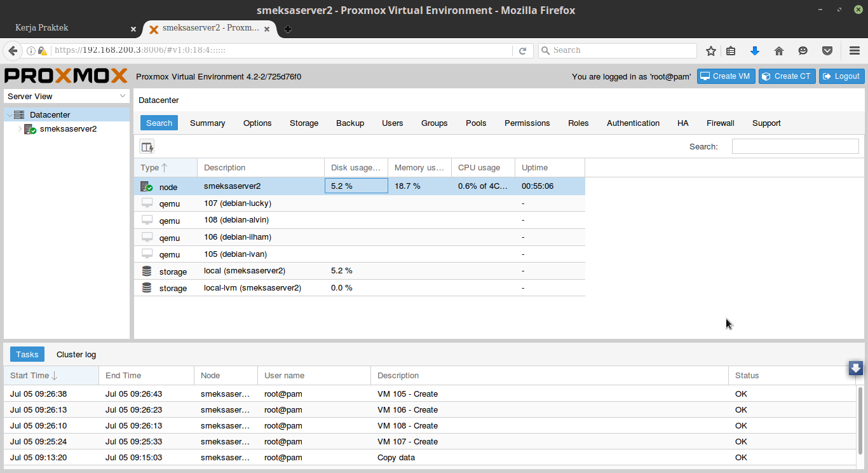Image resolution: width=868 pixels, height=473 pixels.
Task: Open the Firefox downloads arrow
Action: (755, 51)
